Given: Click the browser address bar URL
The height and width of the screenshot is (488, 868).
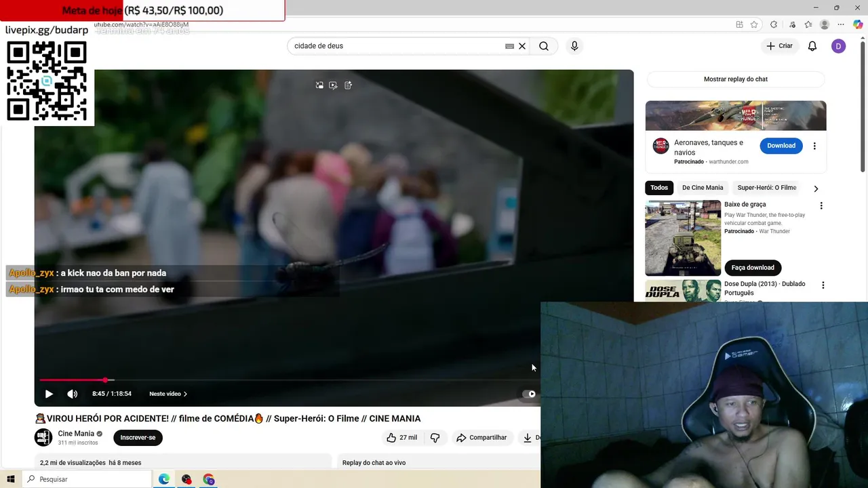Looking at the screenshot, I should click(141, 24).
